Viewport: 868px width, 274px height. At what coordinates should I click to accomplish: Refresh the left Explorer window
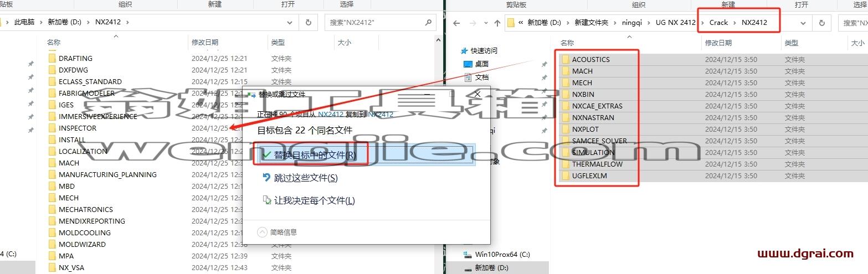coord(308,22)
